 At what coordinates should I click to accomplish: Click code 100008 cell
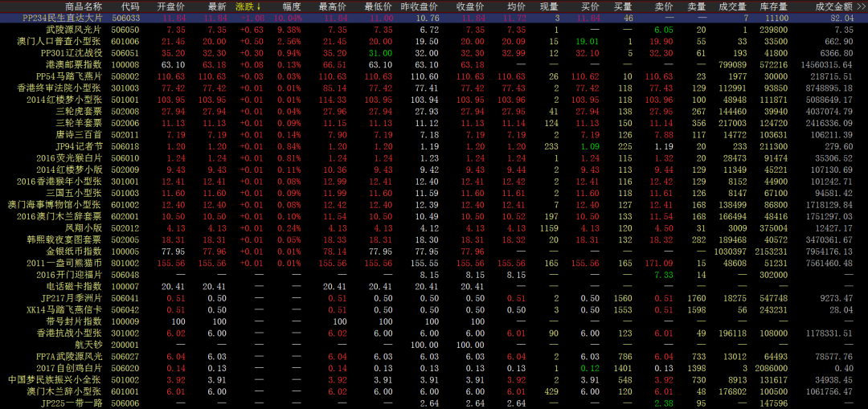(x=126, y=65)
